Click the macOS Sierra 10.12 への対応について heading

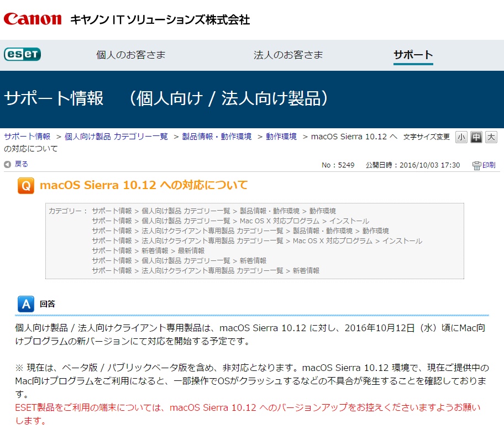[x=144, y=185]
